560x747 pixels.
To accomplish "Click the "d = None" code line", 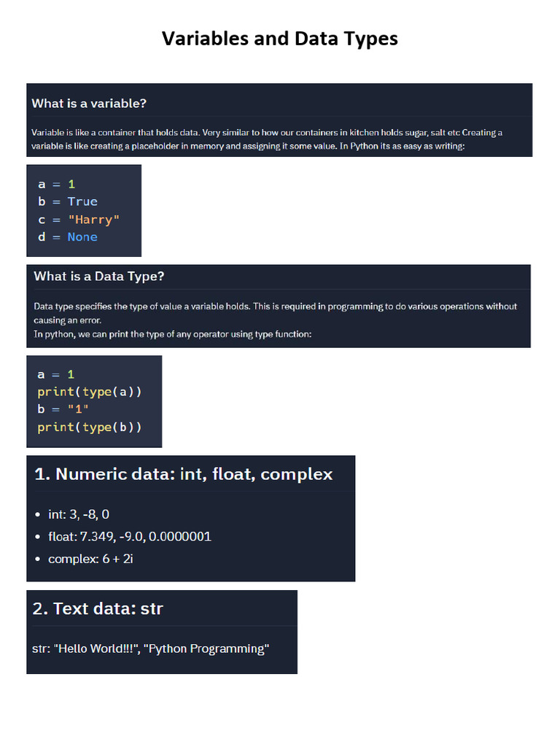I will (x=68, y=237).
